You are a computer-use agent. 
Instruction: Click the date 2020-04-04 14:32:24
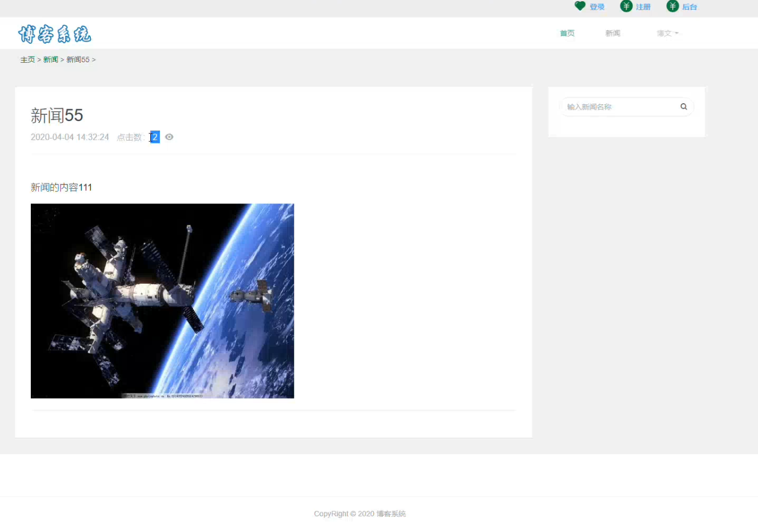[x=70, y=137]
